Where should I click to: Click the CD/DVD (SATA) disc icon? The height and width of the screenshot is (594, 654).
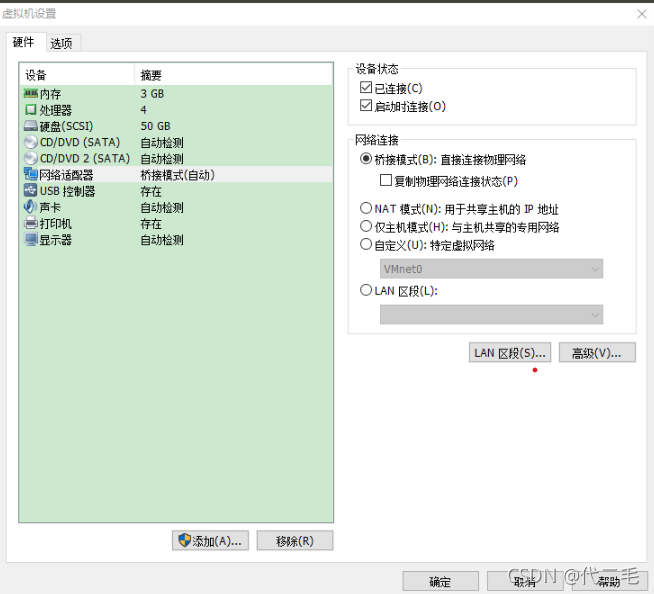click(x=31, y=142)
